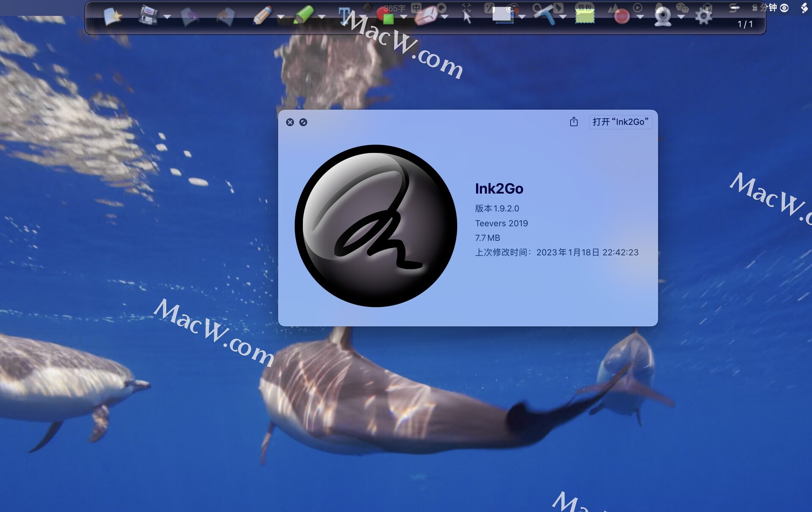The height and width of the screenshot is (512, 812).
Task: Expand the clear-screen options arrow
Action: point(563,17)
